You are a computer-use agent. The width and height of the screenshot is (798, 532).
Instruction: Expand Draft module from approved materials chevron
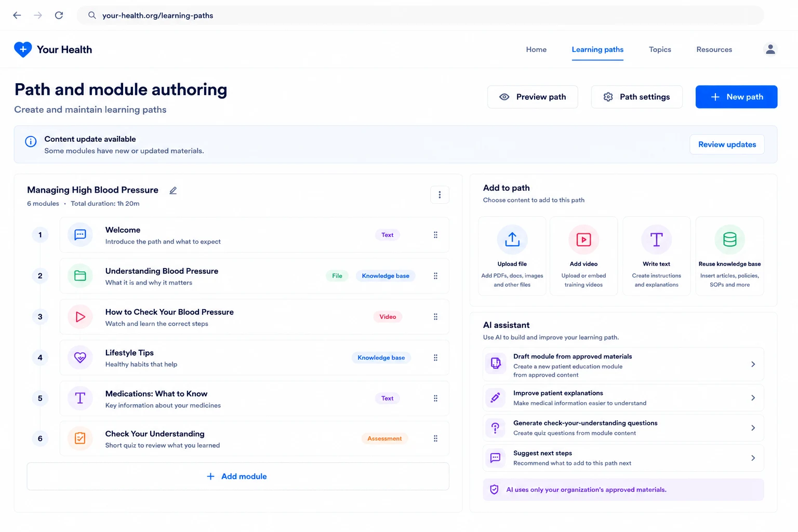pyautogui.click(x=753, y=365)
